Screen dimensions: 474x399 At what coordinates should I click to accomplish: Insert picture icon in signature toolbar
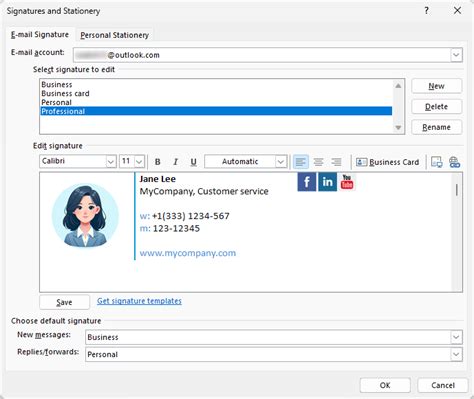click(x=437, y=162)
